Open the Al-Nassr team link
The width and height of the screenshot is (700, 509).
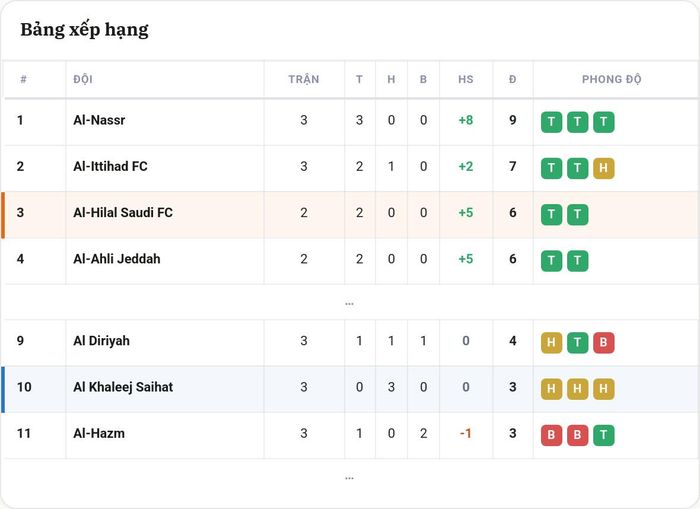99,120
